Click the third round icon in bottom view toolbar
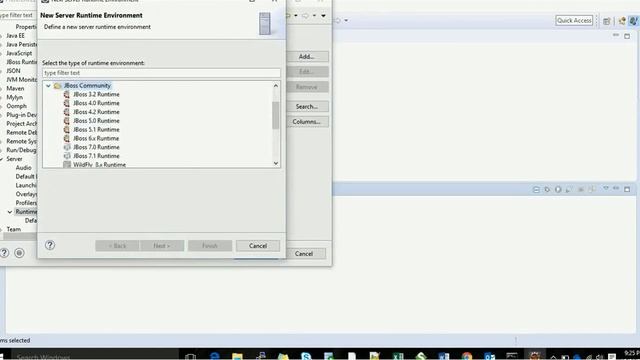 (x=558, y=189)
